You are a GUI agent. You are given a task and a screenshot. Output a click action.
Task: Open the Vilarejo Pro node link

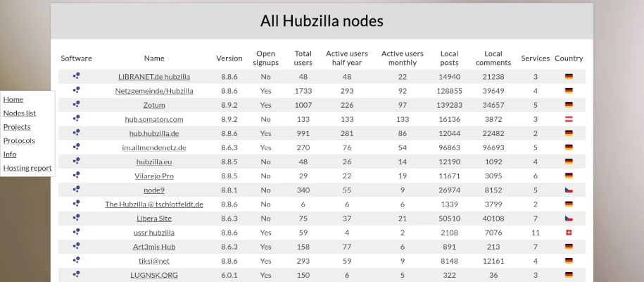154,176
